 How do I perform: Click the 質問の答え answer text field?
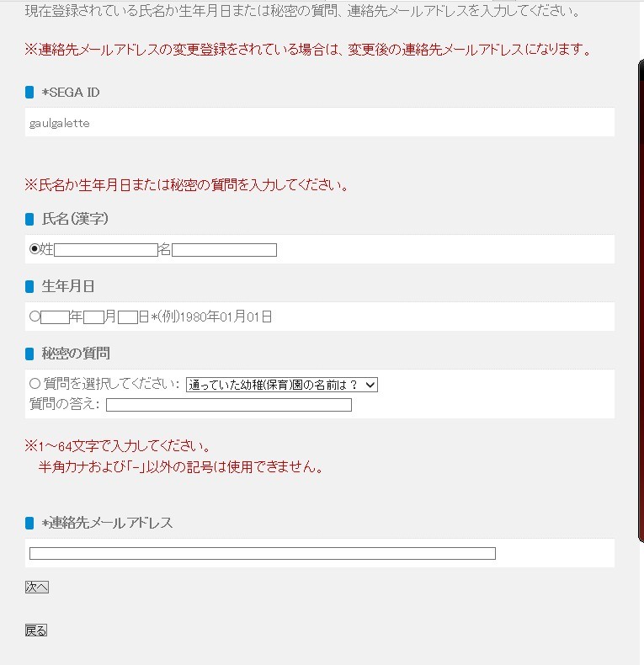pyautogui.click(x=228, y=405)
